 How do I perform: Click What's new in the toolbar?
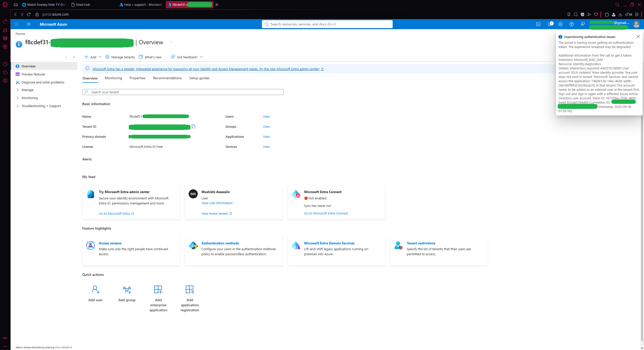150,57
